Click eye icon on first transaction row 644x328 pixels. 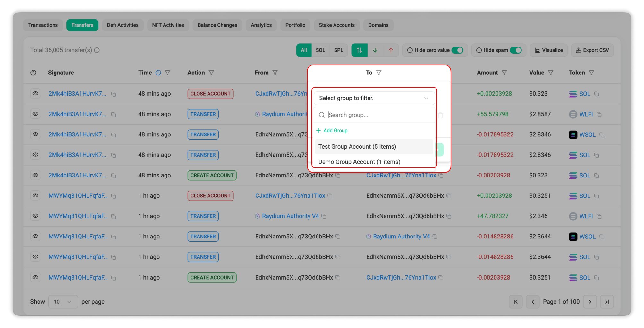[35, 93]
